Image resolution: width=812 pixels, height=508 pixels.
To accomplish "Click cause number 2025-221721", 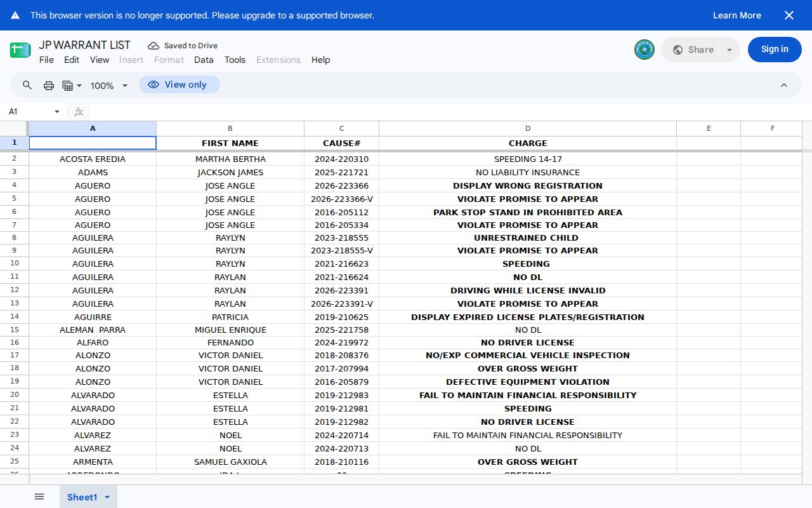I will tap(341, 173).
